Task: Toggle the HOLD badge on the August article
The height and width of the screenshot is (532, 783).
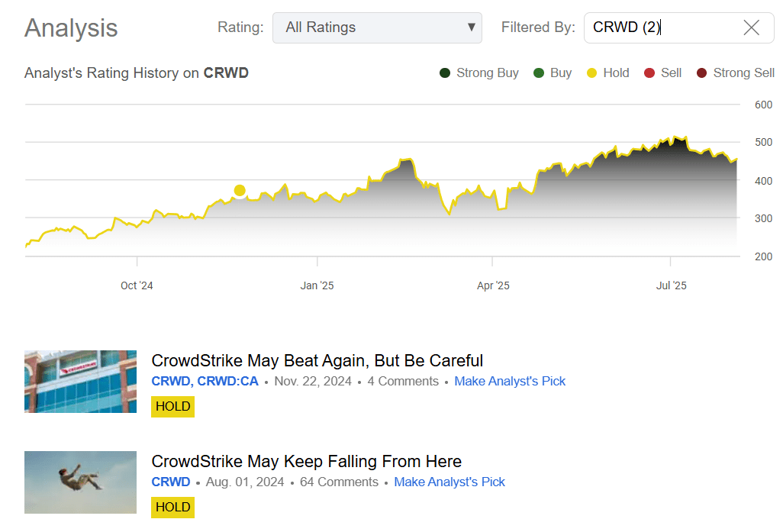Action: [172, 507]
